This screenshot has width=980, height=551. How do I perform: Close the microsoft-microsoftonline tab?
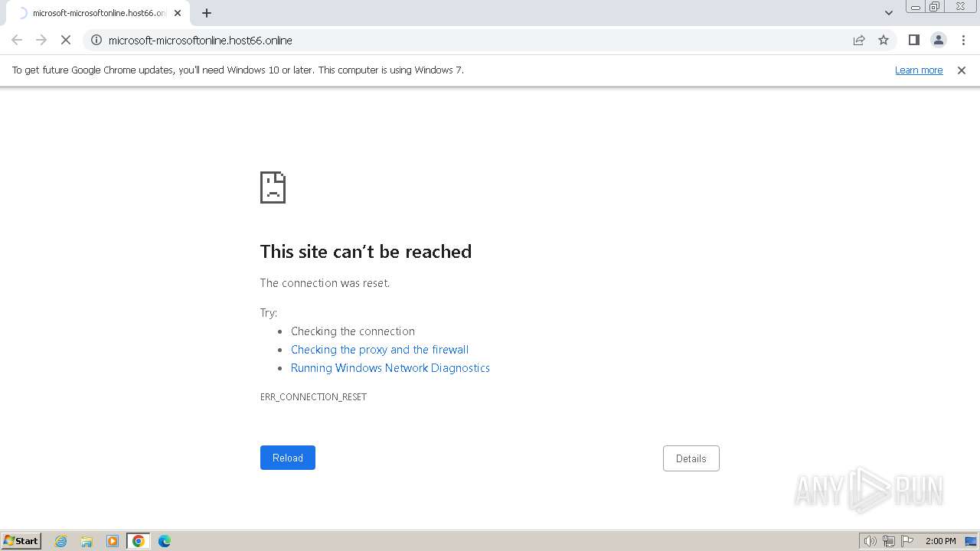point(178,13)
